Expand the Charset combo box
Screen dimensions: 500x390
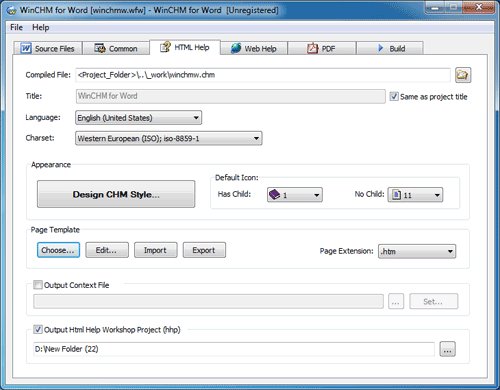click(x=169, y=138)
